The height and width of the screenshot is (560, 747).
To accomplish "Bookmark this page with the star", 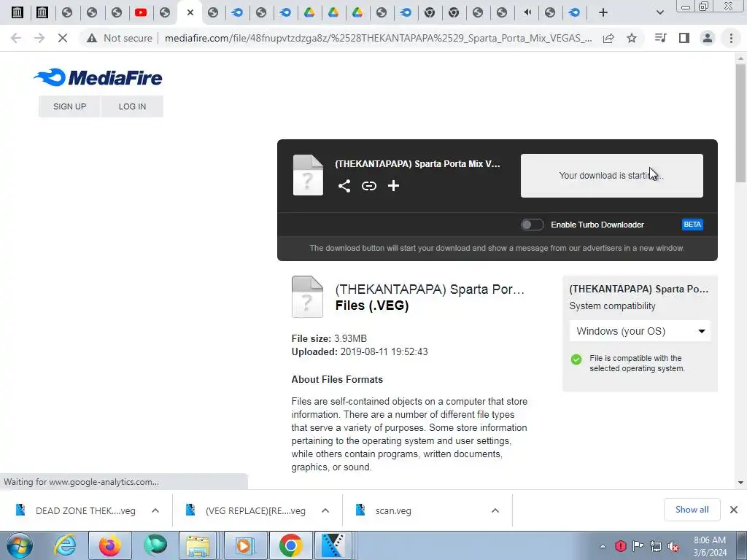I will [632, 38].
